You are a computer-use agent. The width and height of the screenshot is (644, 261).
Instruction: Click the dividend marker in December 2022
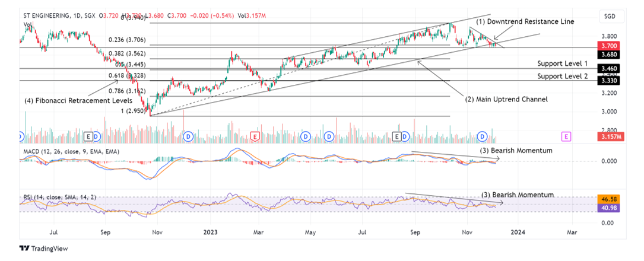pos(188,136)
